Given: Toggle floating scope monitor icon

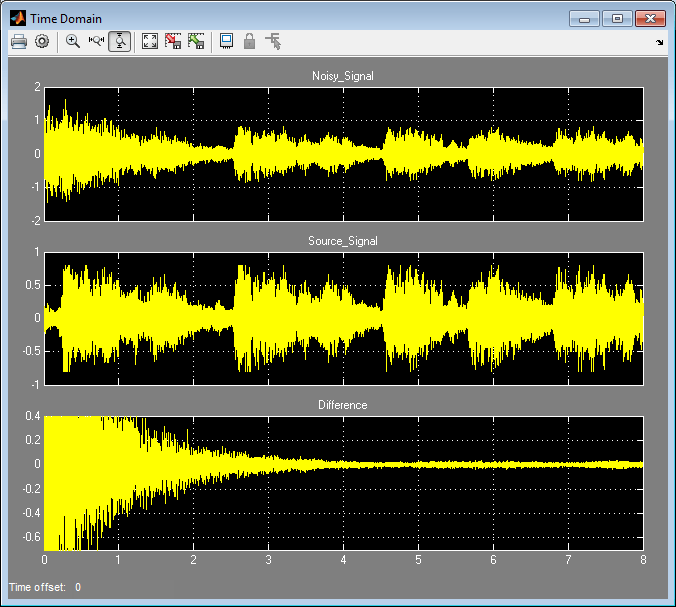Looking at the screenshot, I should (226, 42).
